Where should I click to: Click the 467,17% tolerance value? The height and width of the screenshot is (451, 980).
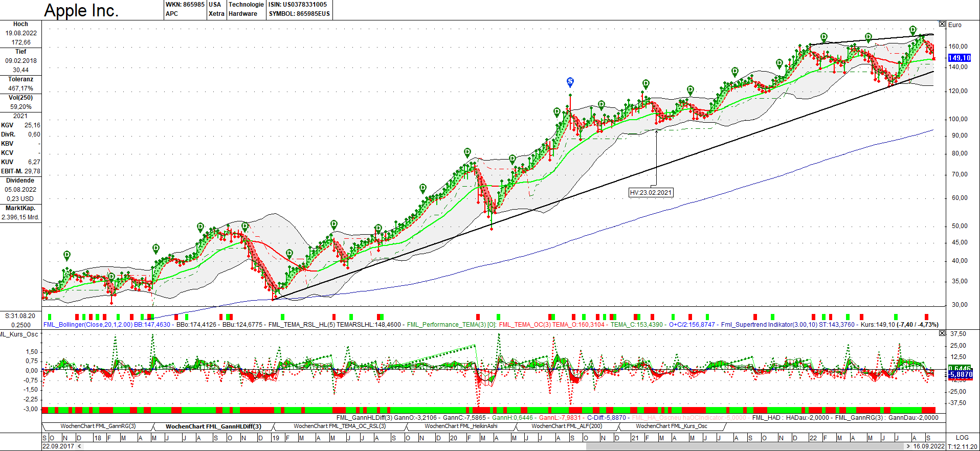click(20, 88)
